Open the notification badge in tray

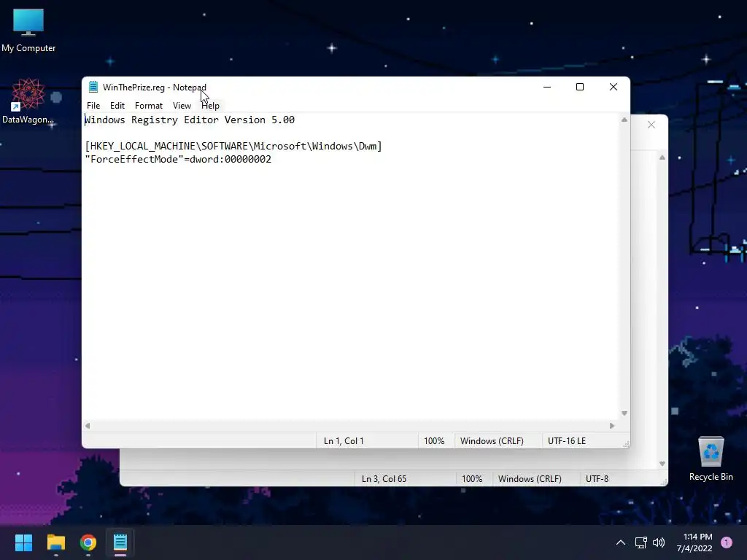[727, 542]
